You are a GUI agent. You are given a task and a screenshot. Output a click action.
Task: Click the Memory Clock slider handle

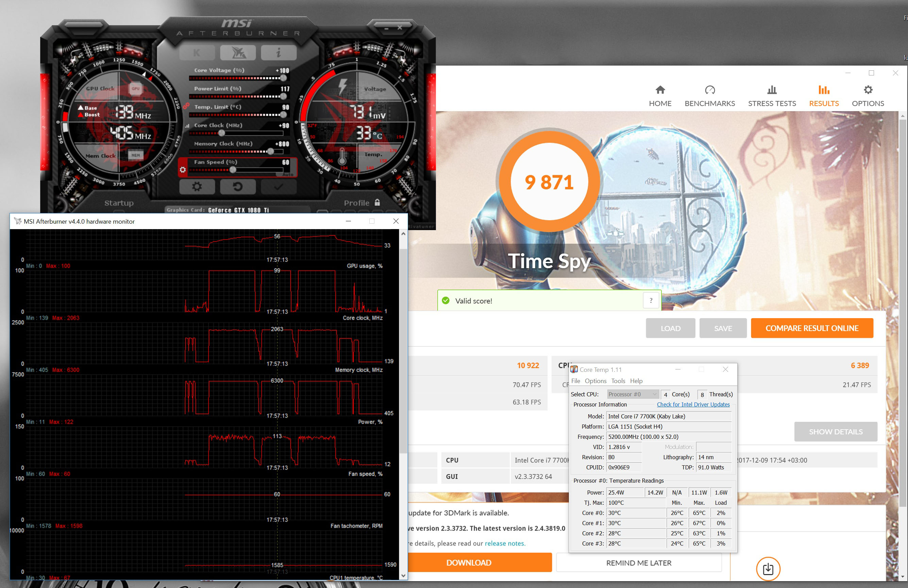pos(270,151)
